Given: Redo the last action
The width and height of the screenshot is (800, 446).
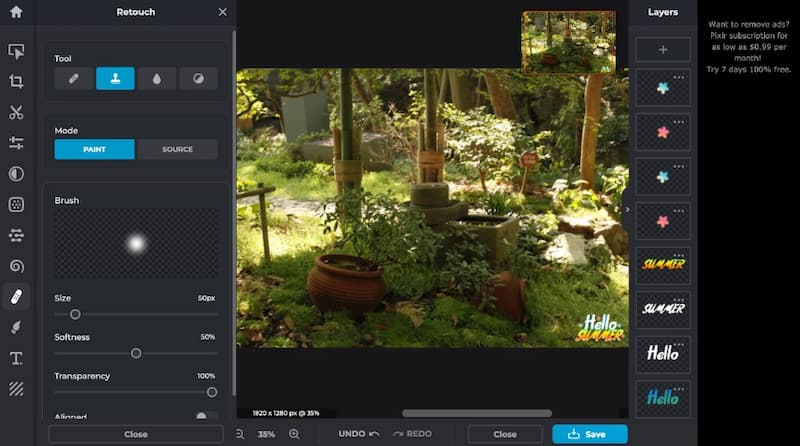Looking at the screenshot, I should coord(412,434).
